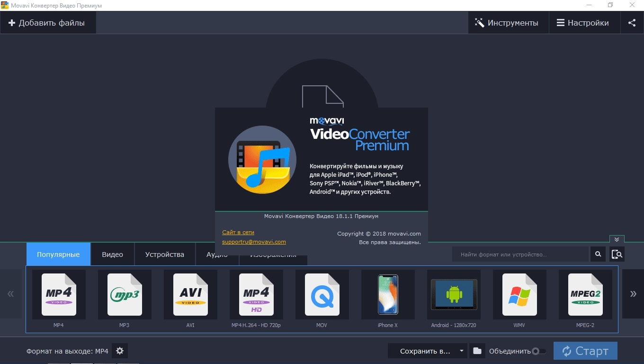Pick the AVI video format preset
Image resolution: width=644 pixels, height=364 pixels.
(x=190, y=294)
